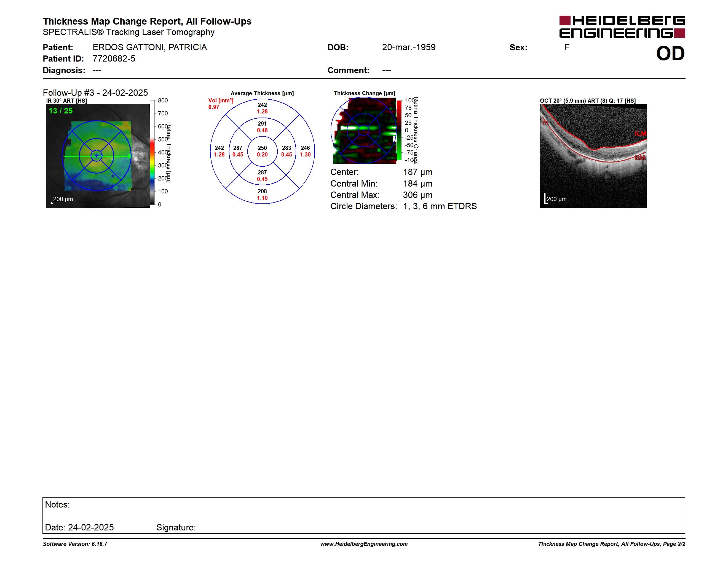Select the Patient ID 7720682-5
Screen dimensions: 728x563
114,59
